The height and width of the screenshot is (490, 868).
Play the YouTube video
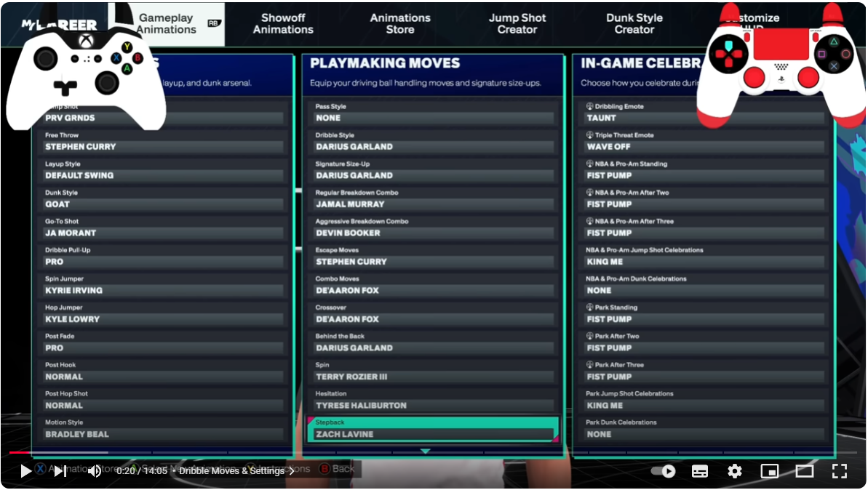pos(25,471)
